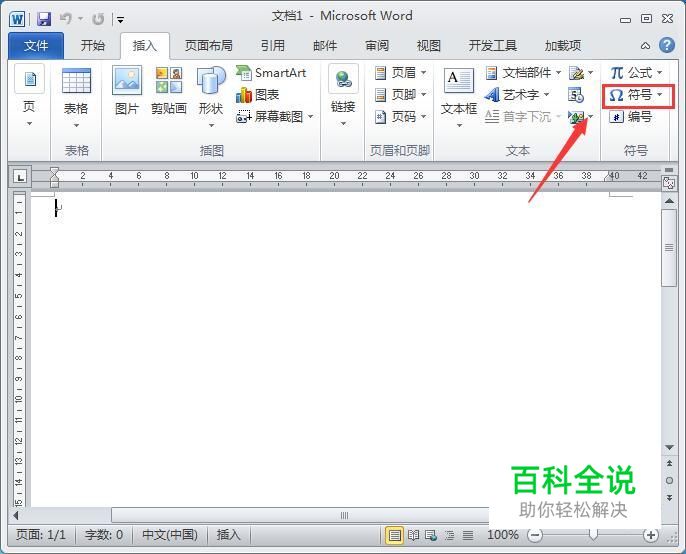The height and width of the screenshot is (554, 686).
Task: Switch to the 开发工具 Developer tab
Action: point(493,46)
